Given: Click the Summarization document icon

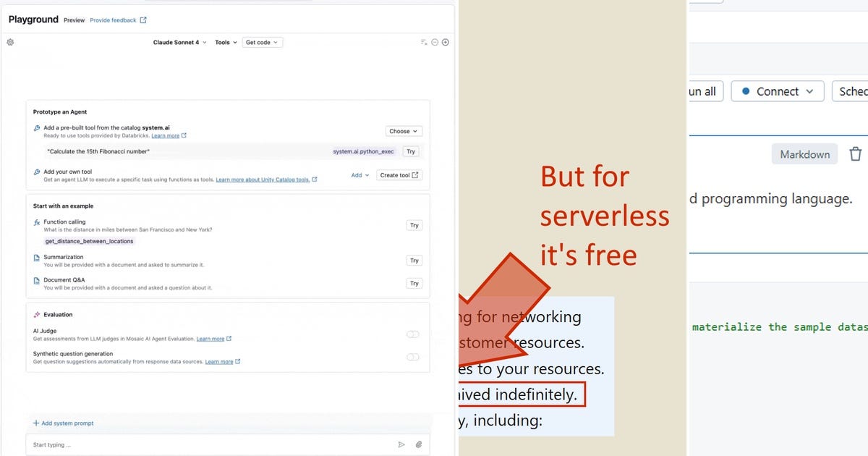Looking at the screenshot, I should pos(37,256).
